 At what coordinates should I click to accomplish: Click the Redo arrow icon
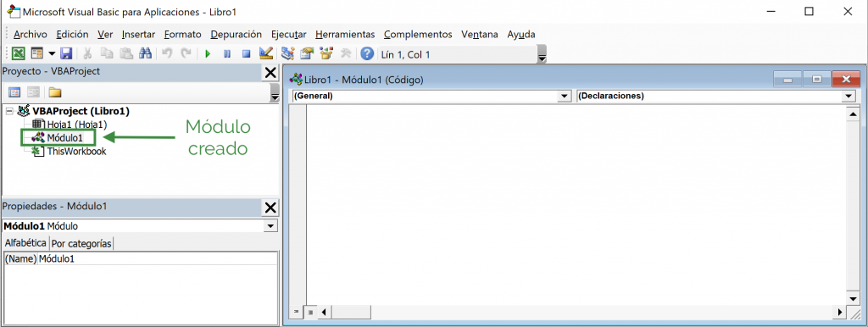tap(186, 53)
